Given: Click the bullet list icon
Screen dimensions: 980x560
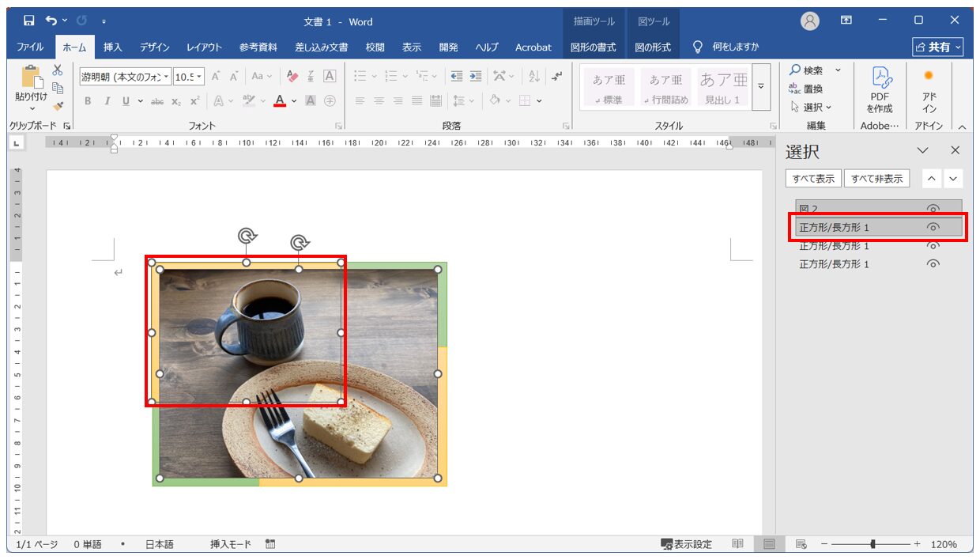Looking at the screenshot, I should click(x=360, y=77).
